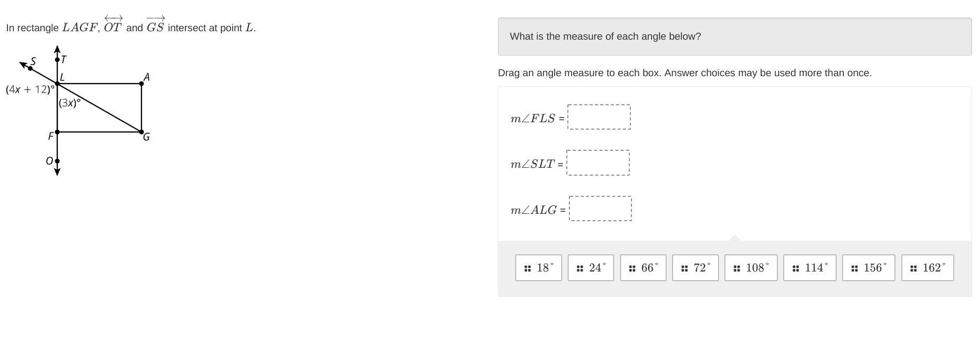980x344 pixels.
Task: Click the drag handle on 114° tile
Action: click(796, 268)
